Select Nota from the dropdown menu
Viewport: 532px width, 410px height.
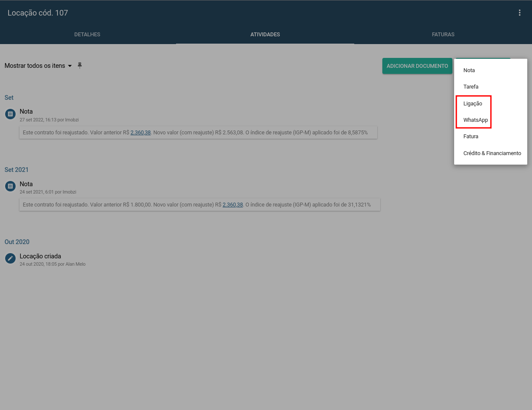(490, 70)
